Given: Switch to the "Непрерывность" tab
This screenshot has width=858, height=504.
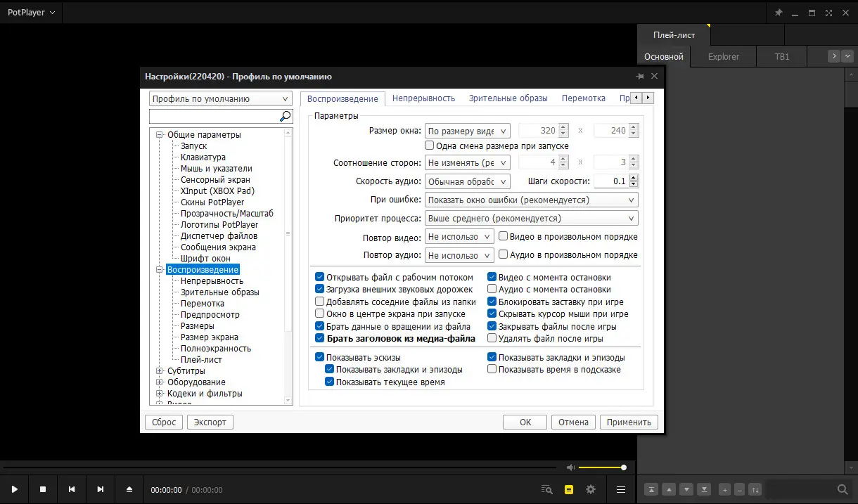Looking at the screenshot, I should 423,98.
